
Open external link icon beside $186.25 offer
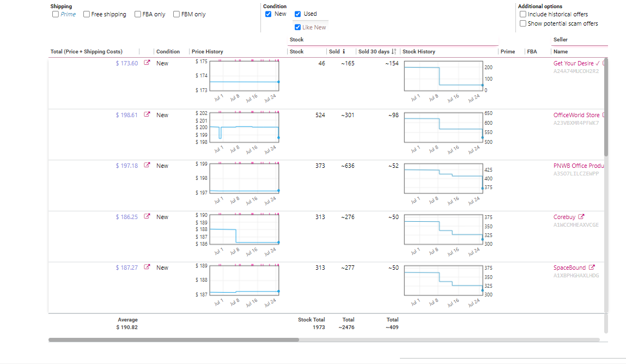(147, 216)
